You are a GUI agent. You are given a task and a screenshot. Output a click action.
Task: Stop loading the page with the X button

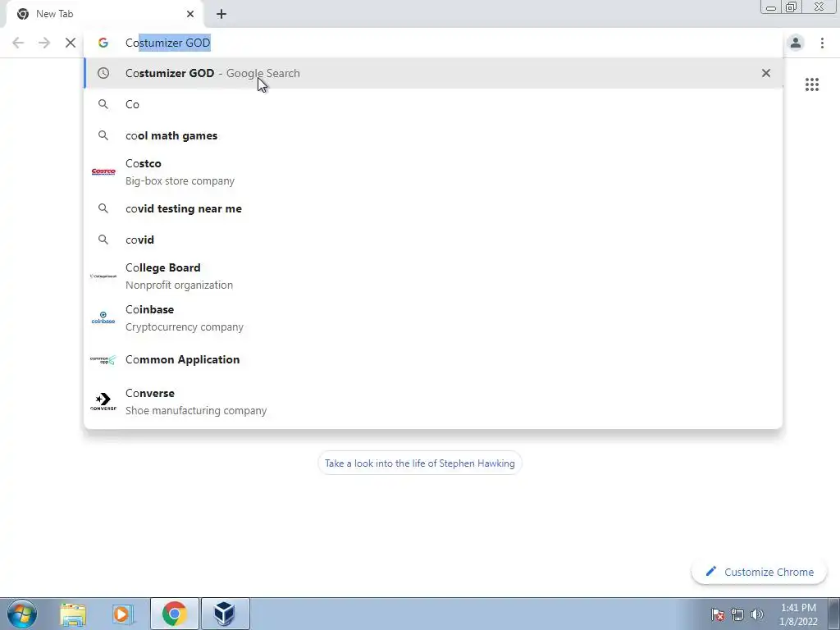pos(71,43)
